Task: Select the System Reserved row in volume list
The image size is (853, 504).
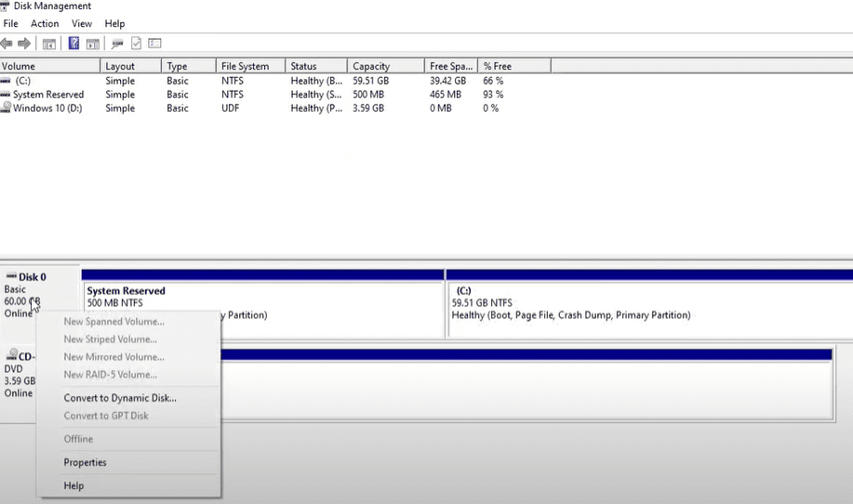Action: coord(48,95)
